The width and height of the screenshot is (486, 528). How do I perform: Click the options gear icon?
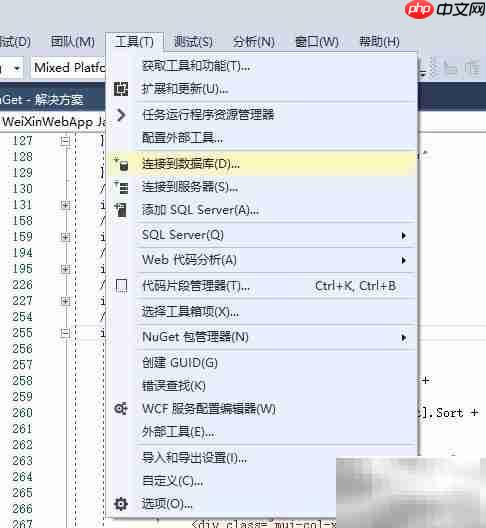point(121,504)
